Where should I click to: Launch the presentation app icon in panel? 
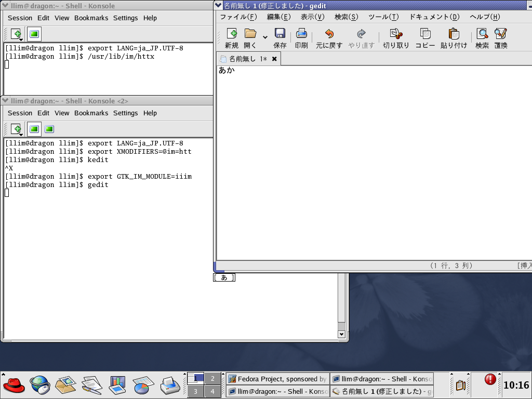point(117,385)
